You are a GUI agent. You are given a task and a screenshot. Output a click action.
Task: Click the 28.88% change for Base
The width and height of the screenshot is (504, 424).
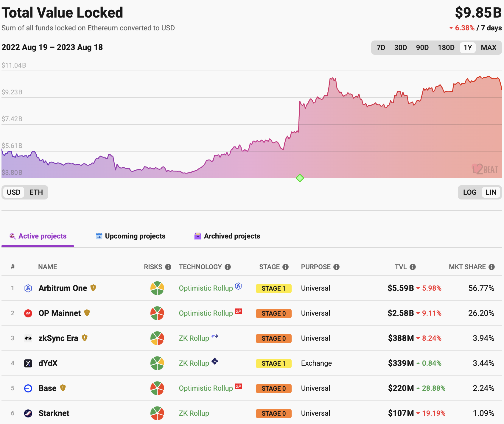434,388
